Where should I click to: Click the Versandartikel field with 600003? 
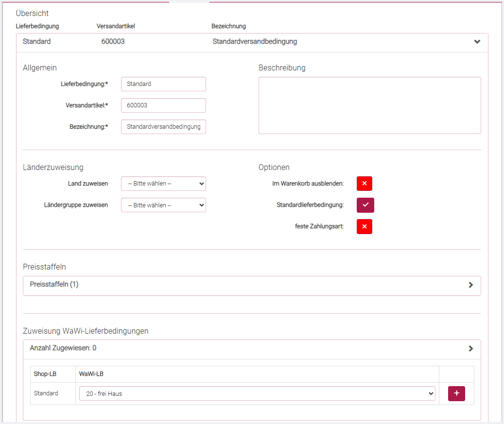163,105
